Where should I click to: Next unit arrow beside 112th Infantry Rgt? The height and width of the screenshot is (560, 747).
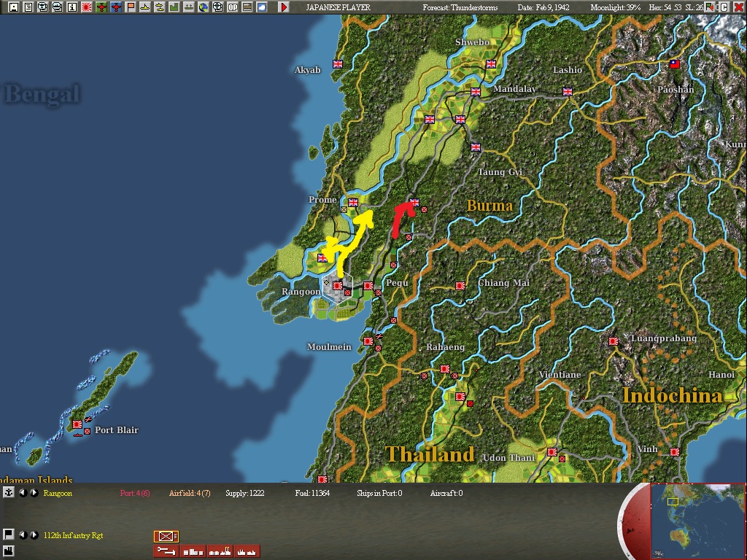(x=34, y=535)
